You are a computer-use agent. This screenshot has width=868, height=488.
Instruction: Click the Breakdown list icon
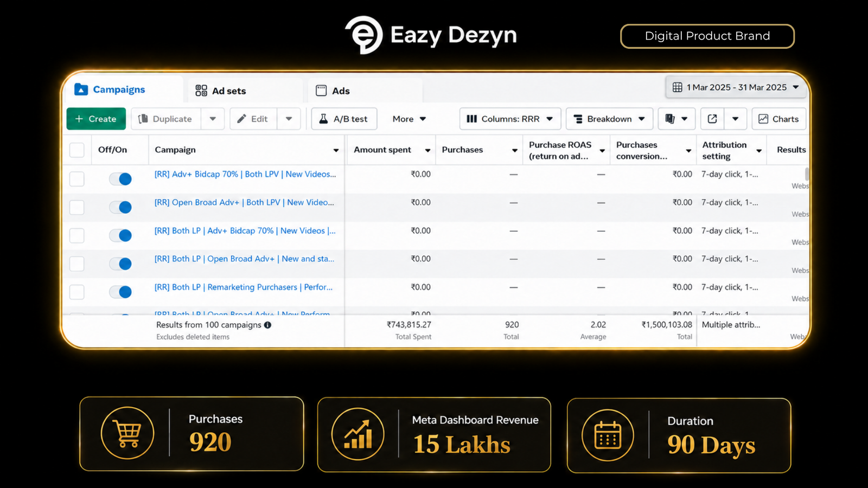(x=578, y=119)
